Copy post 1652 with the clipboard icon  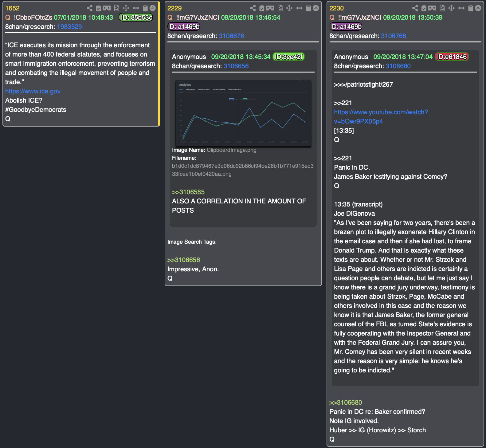pyautogui.click(x=145, y=8)
